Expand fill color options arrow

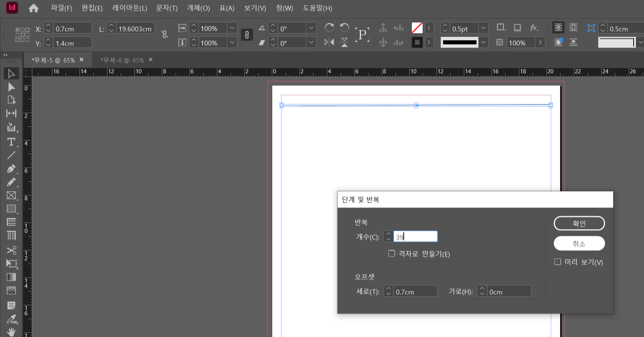tap(429, 28)
